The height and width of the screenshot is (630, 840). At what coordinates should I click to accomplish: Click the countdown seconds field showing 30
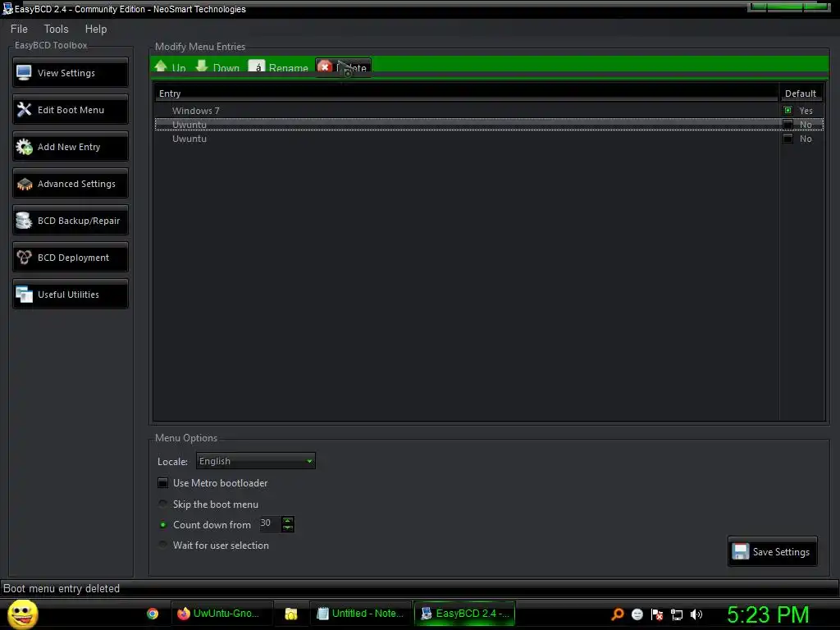(269, 523)
